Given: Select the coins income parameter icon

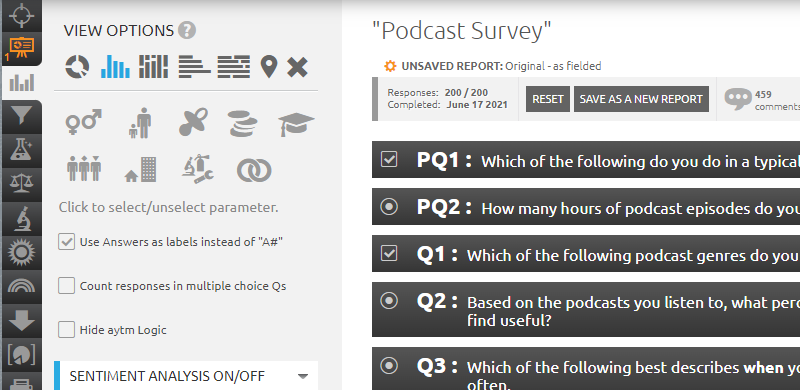Looking at the screenshot, I should point(243,123).
